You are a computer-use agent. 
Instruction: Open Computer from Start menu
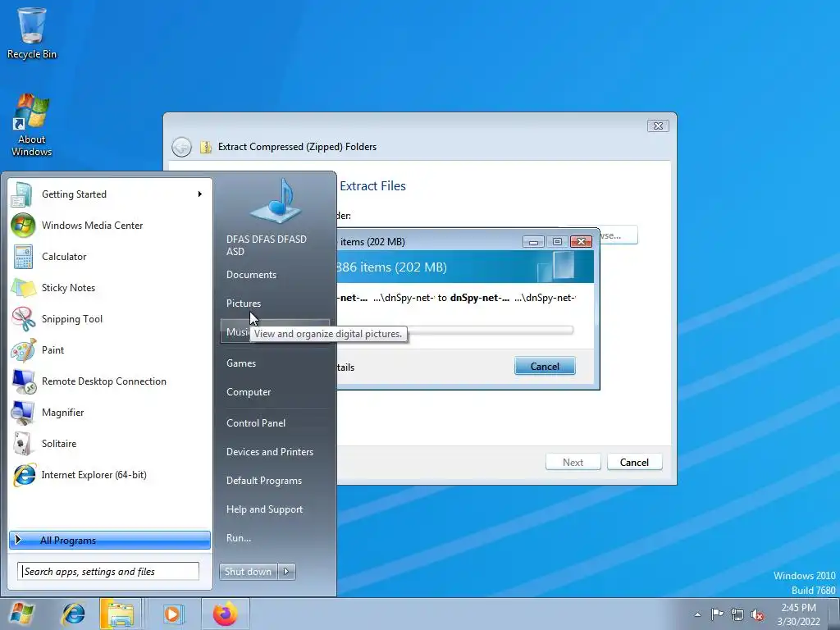[x=249, y=392]
